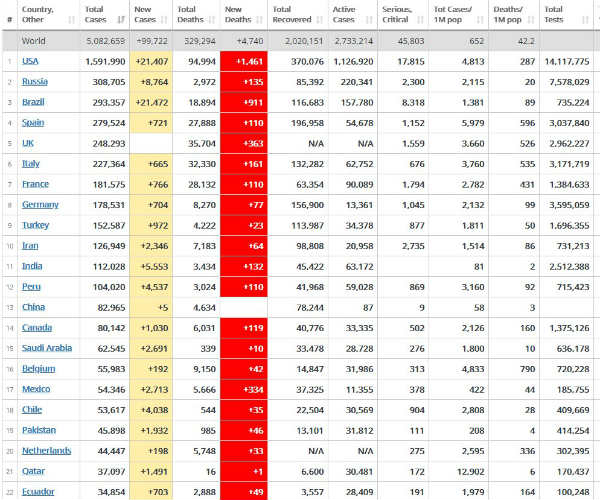Select Russia total tests 7,578,029
Image resolution: width=600 pixels, height=500 pixels.
click(569, 82)
